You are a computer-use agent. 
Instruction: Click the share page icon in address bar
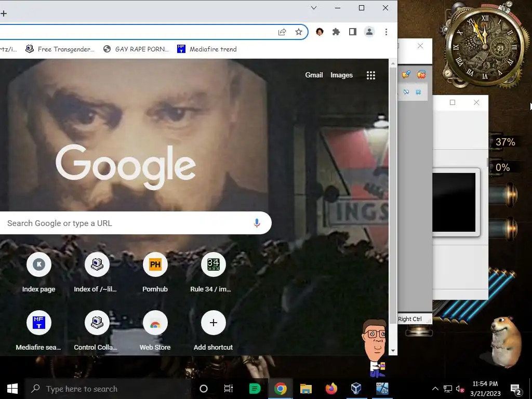(282, 32)
